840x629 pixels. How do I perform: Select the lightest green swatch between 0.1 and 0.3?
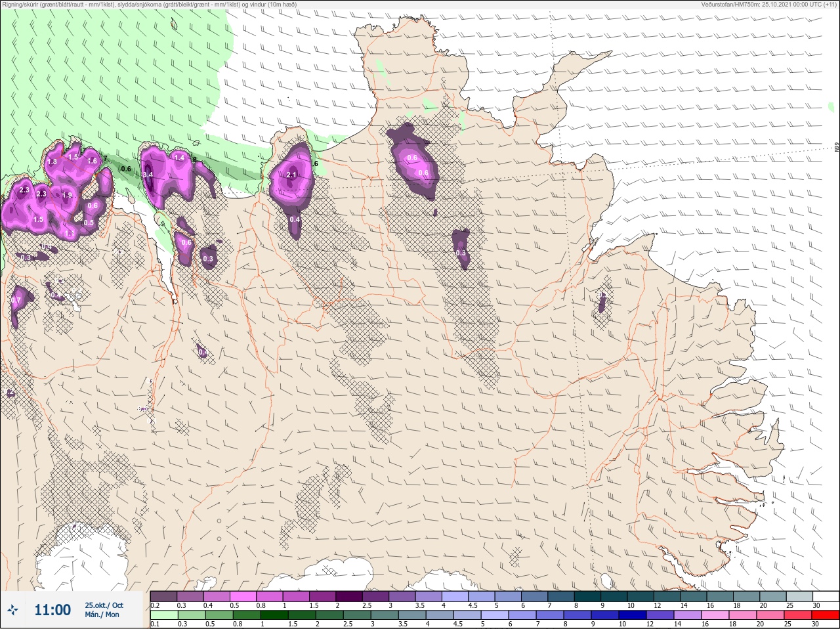[163, 615]
